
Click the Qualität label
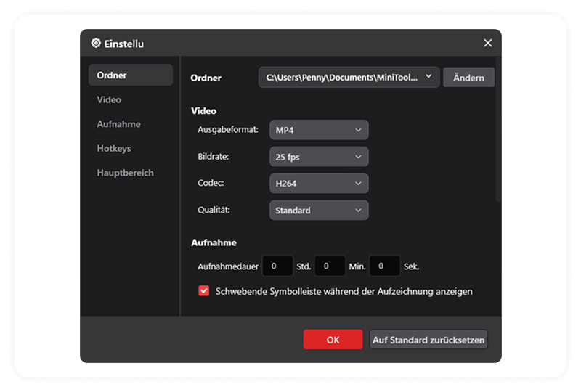[214, 210]
